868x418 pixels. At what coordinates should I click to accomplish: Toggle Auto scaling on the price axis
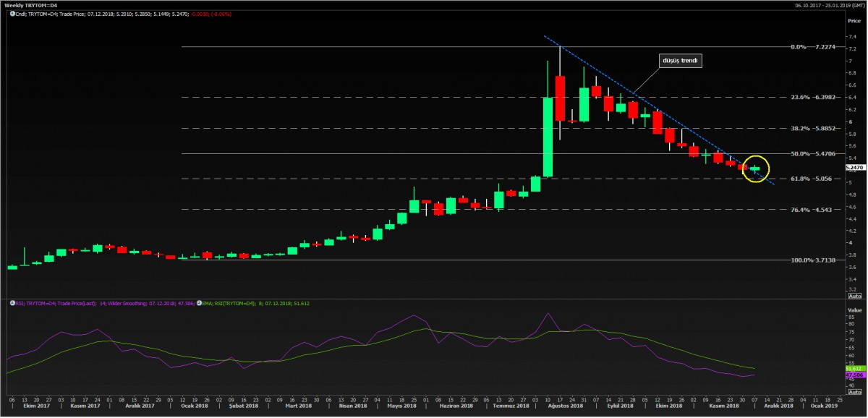[854, 296]
